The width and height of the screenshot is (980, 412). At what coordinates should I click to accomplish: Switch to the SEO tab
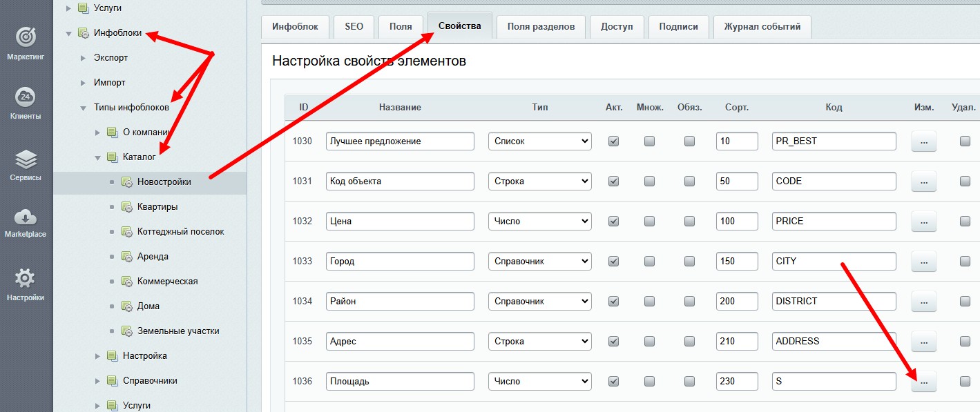(x=354, y=27)
